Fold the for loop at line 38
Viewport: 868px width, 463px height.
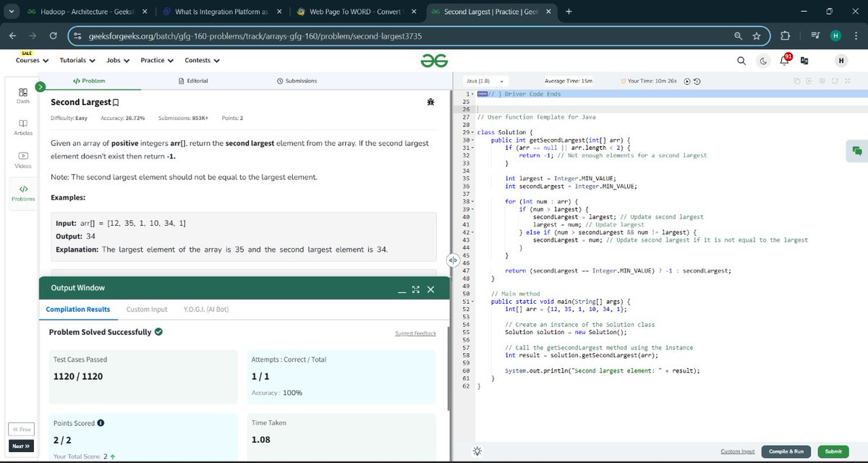point(472,201)
